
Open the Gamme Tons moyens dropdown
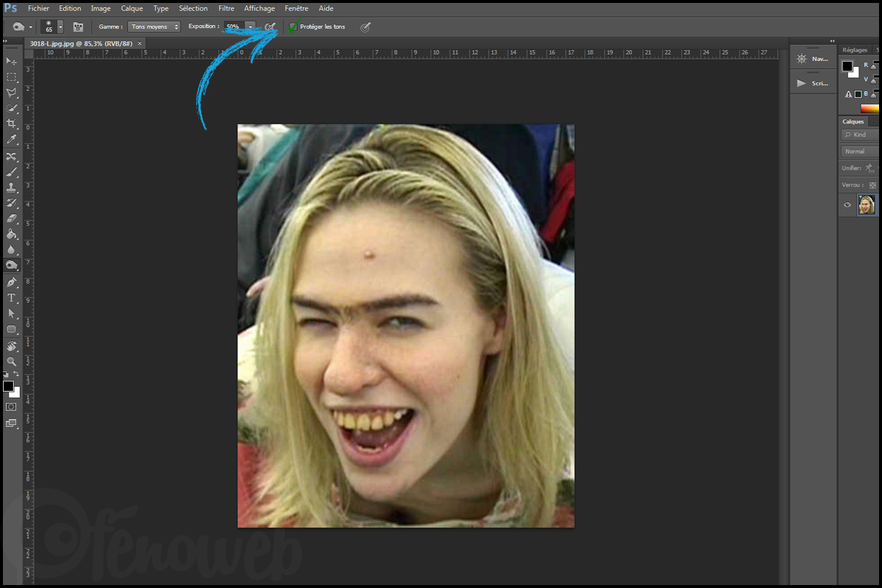[x=154, y=26]
